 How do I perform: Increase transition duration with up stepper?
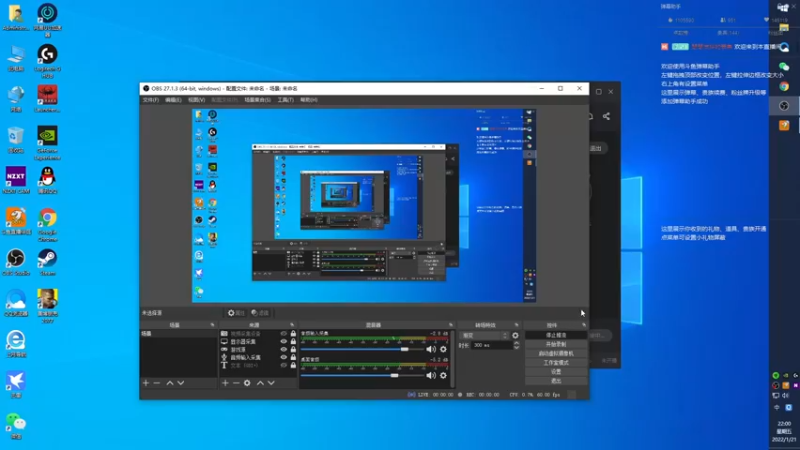(516, 343)
